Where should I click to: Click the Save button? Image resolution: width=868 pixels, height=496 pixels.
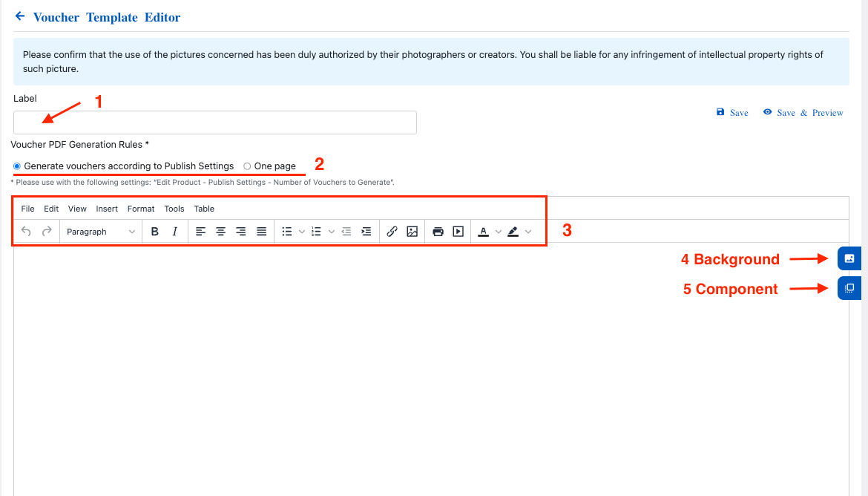(x=732, y=113)
